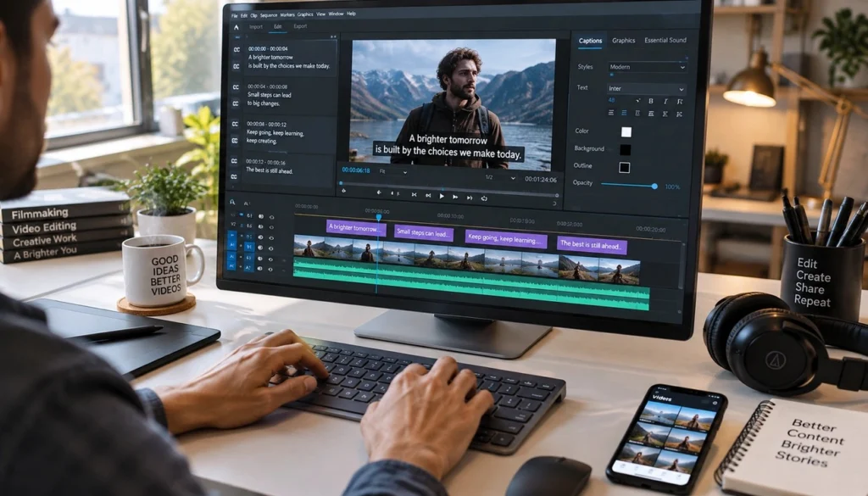Select caption text 'Keep going, keep learning,'
868x496 pixels.
click(x=275, y=133)
